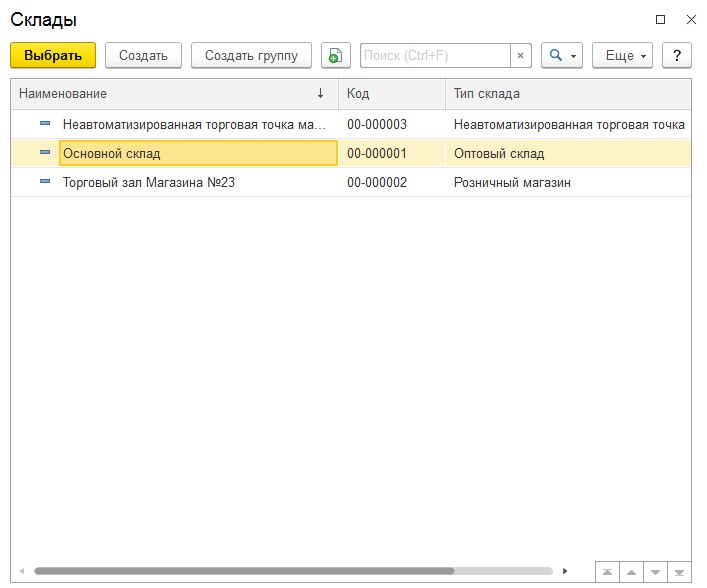Click the row icon beside Основной склад
The image size is (707, 588).
[45, 153]
